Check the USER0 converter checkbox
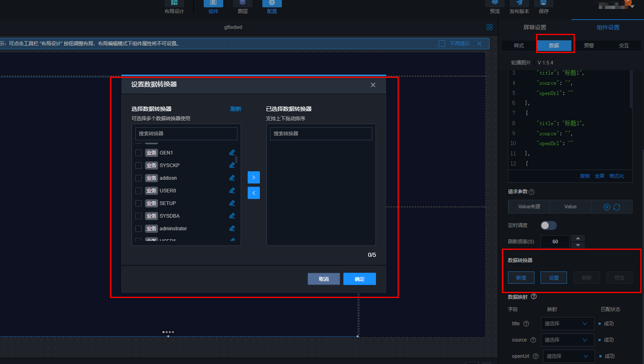Screen dimensions: 644x364 (138, 191)
